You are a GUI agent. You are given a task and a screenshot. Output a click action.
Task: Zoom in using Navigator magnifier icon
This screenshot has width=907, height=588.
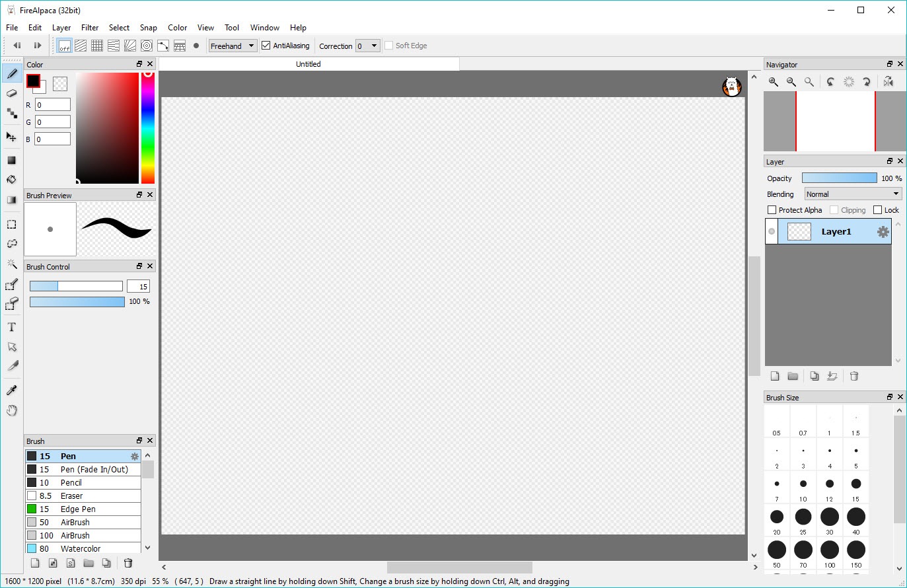(773, 82)
